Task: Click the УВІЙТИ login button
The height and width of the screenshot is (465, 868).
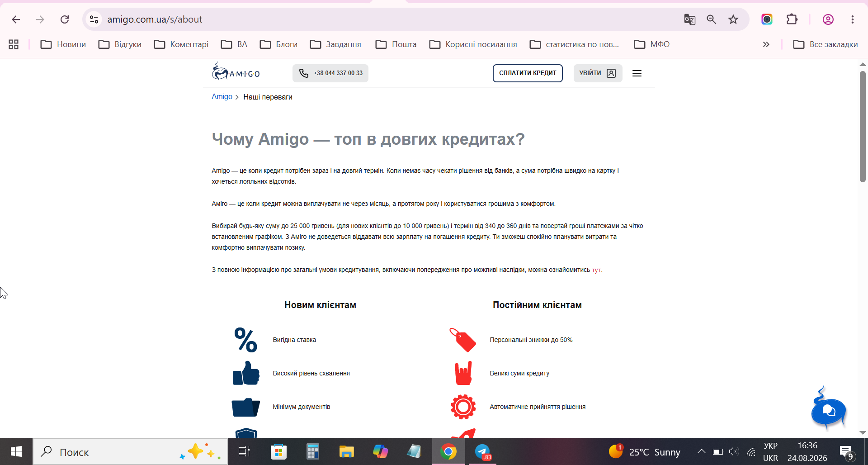Action: coord(598,73)
